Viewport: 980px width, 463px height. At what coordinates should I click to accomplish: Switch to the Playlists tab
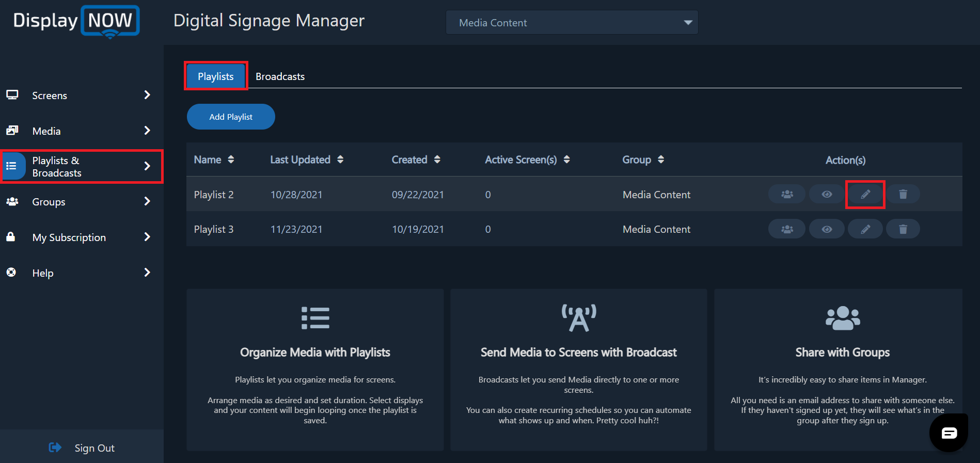(216, 76)
